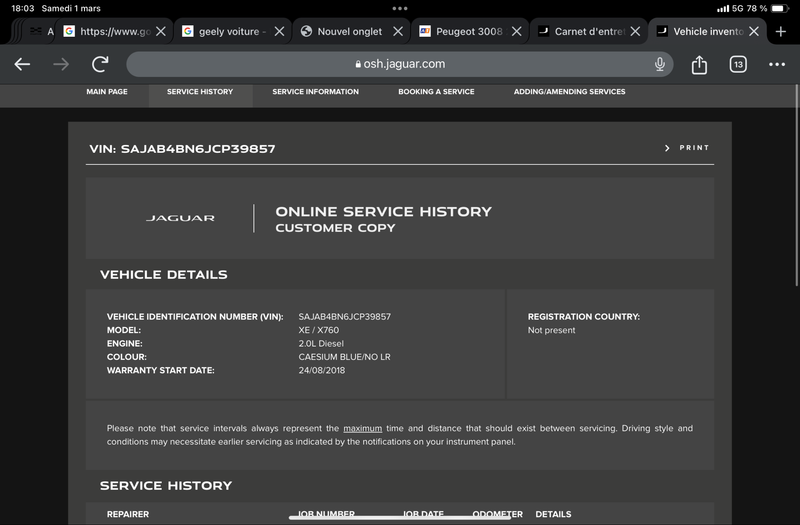This screenshot has height=525, width=800.
Task: Click model value XE / X760
Action: (318, 330)
